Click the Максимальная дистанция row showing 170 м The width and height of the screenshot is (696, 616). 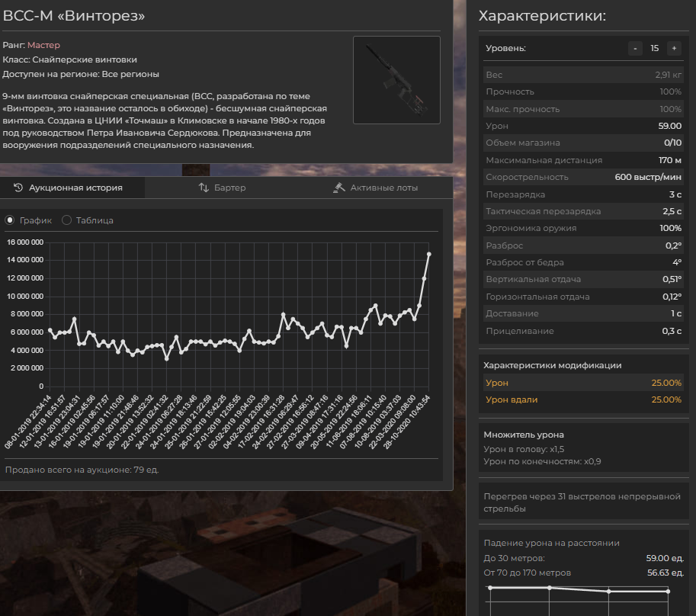[x=584, y=160]
